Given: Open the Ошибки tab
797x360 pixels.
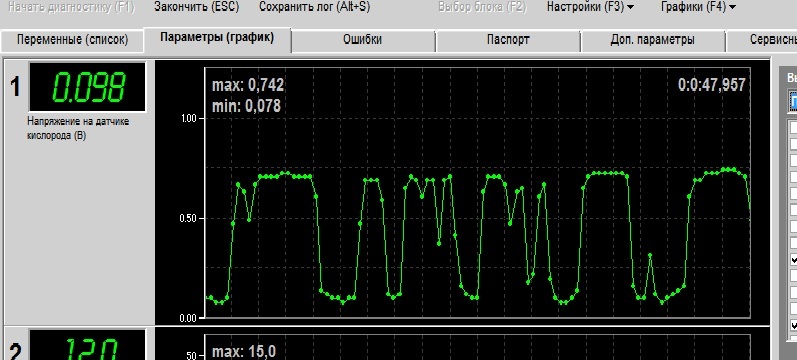Looking at the screenshot, I should point(362,40).
